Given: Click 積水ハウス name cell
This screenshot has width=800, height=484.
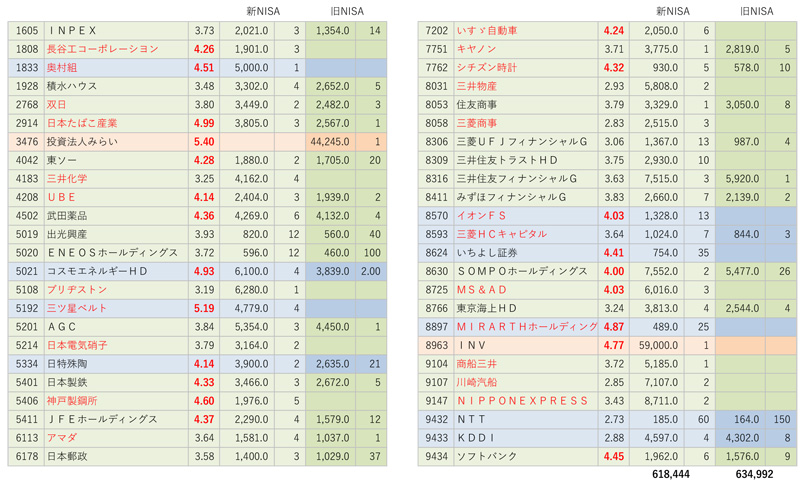Looking at the screenshot, I should click(x=116, y=86).
